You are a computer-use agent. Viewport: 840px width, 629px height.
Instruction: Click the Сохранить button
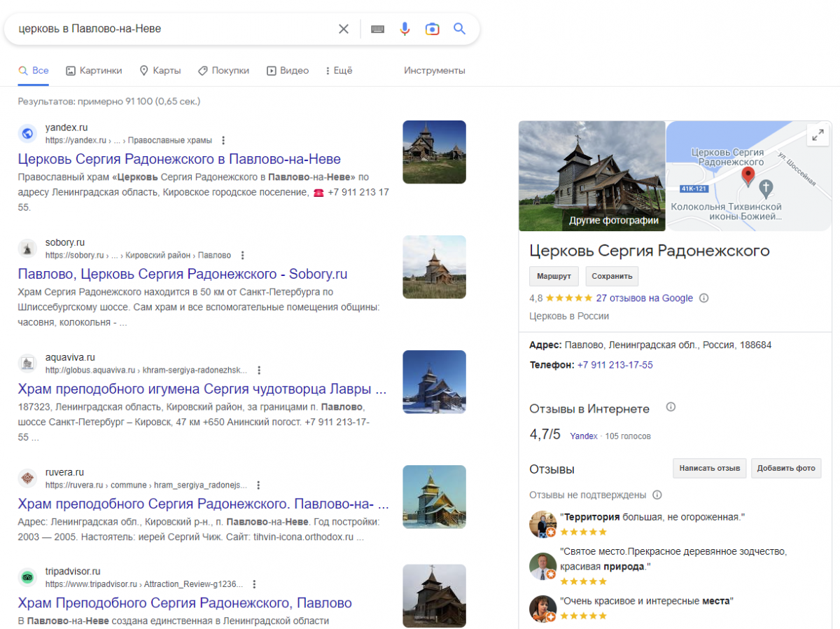612,276
